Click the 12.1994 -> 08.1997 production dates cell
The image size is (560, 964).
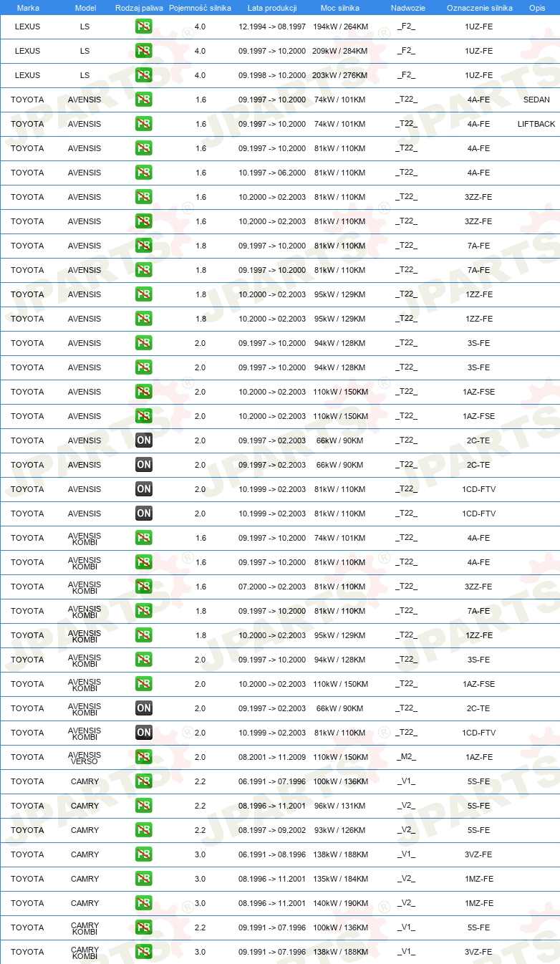coord(272,26)
